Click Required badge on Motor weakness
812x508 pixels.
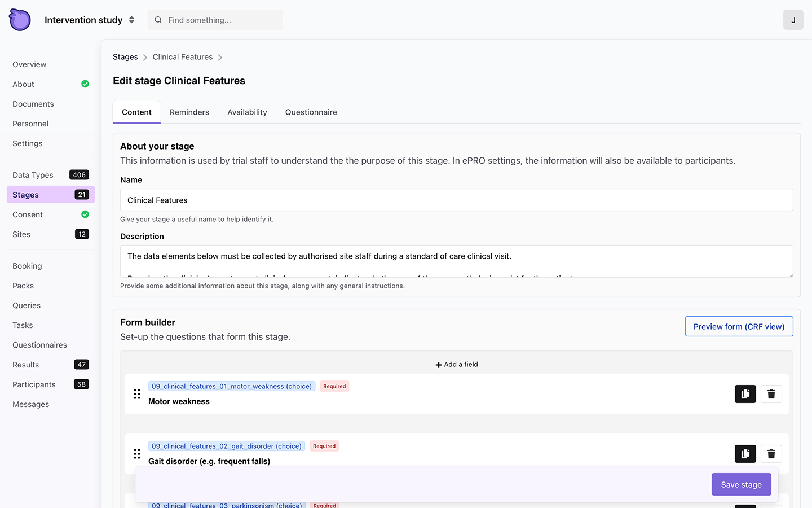334,386
